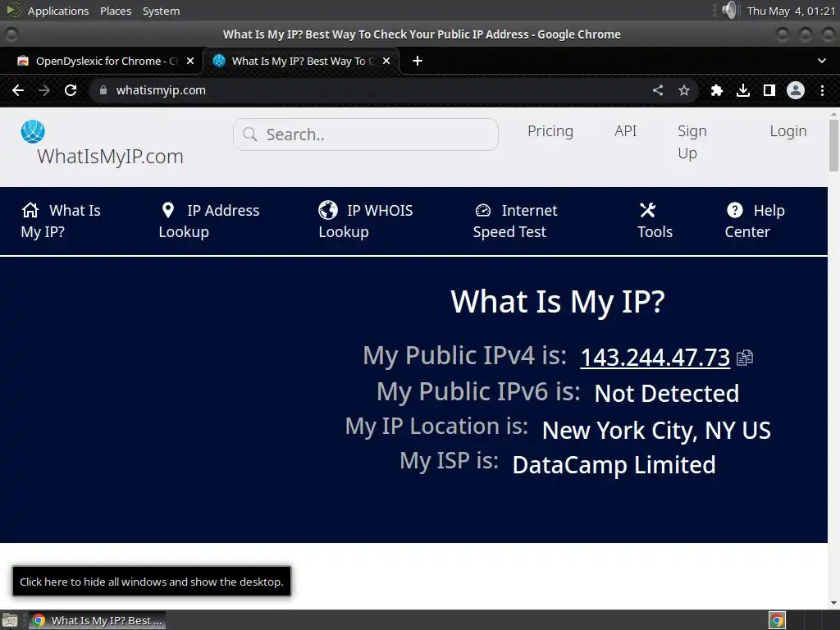Screen dimensions: 840x630
Task: Click the clock Thu May 4, 01:21
Action: pos(791,11)
